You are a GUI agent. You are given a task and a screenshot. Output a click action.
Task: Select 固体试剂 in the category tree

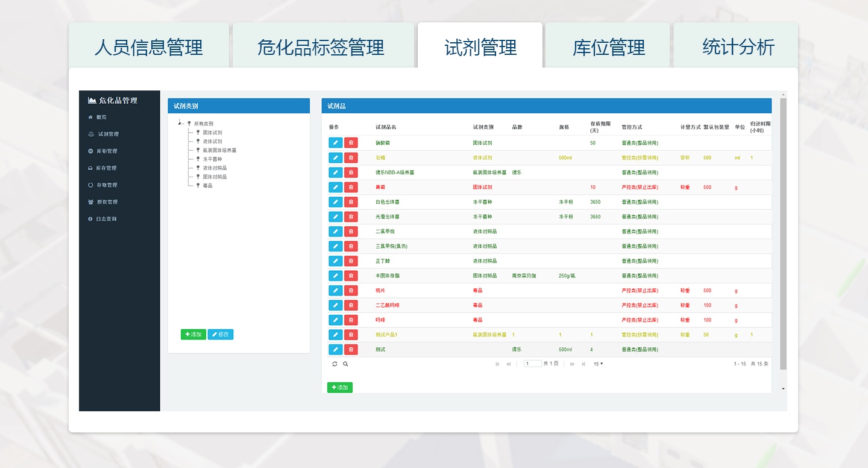(x=212, y=132)
